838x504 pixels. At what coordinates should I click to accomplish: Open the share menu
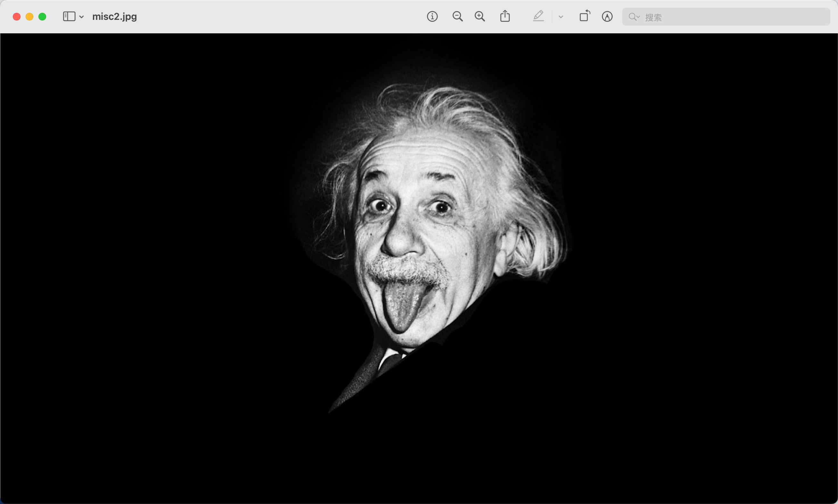[x=505, y=16]
